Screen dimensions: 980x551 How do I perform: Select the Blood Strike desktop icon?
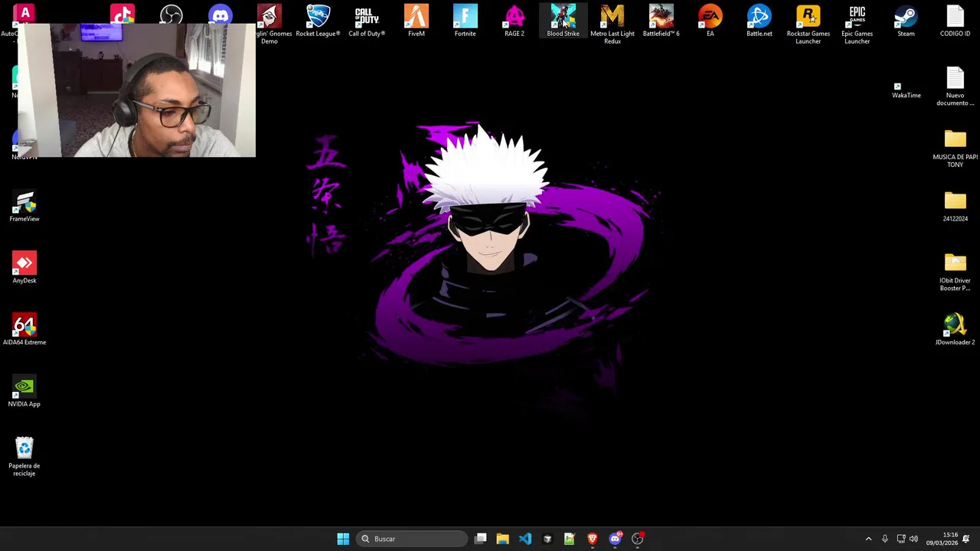coord(563,21)
